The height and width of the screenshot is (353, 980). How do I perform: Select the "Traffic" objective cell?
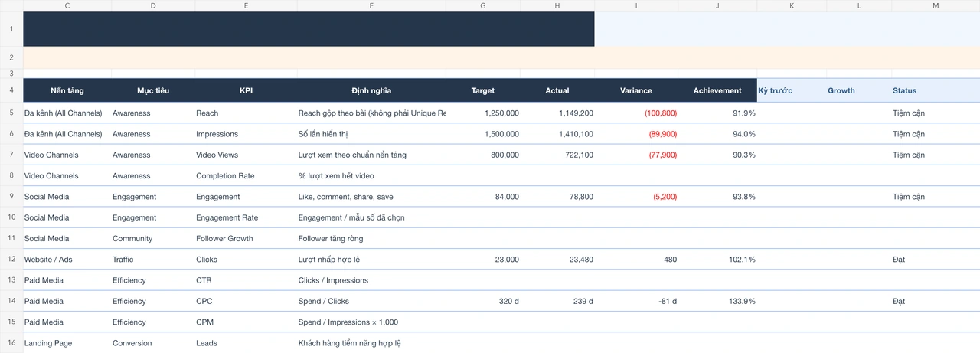point(153,260)
